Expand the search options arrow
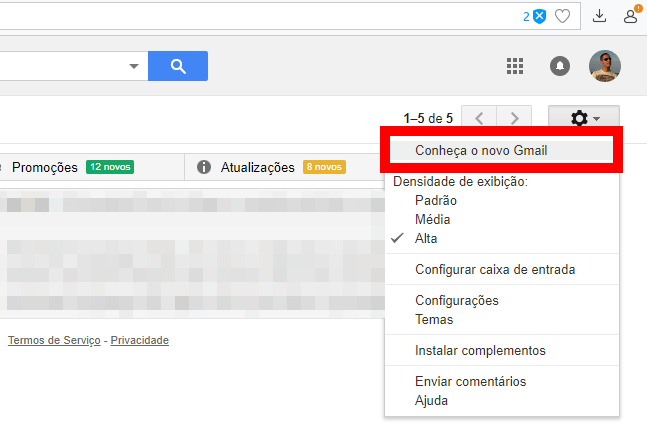The height and width of the screenshot is (447, 647). point(134,67)
